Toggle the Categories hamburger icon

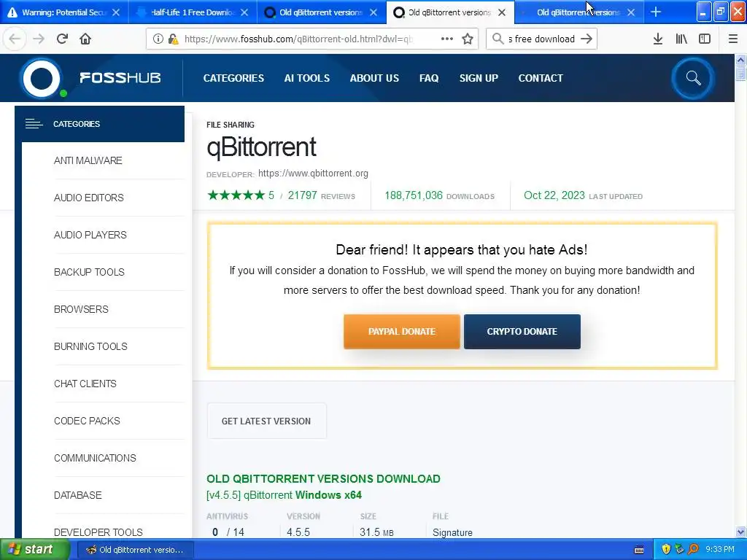[x=34, y=124]
